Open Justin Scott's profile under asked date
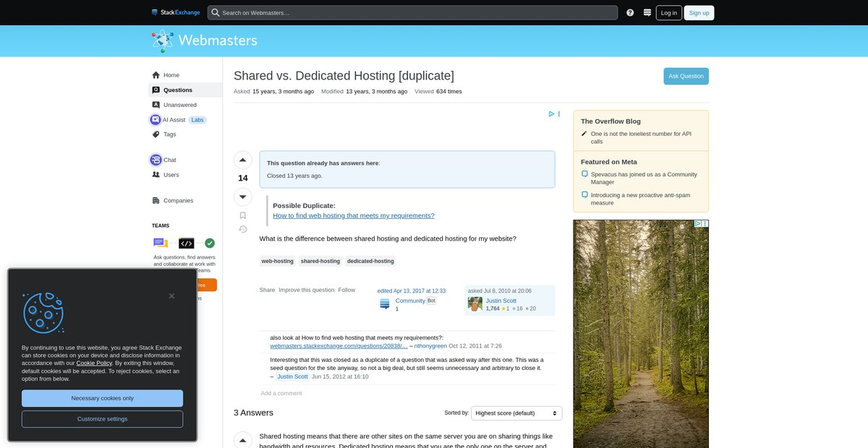Viewport: 868px width, 448px height. pyautogui.click(x=501, y=301)
